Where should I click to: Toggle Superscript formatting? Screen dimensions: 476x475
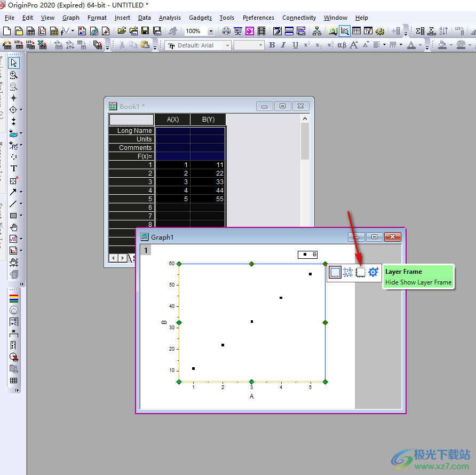coord(307,45)
